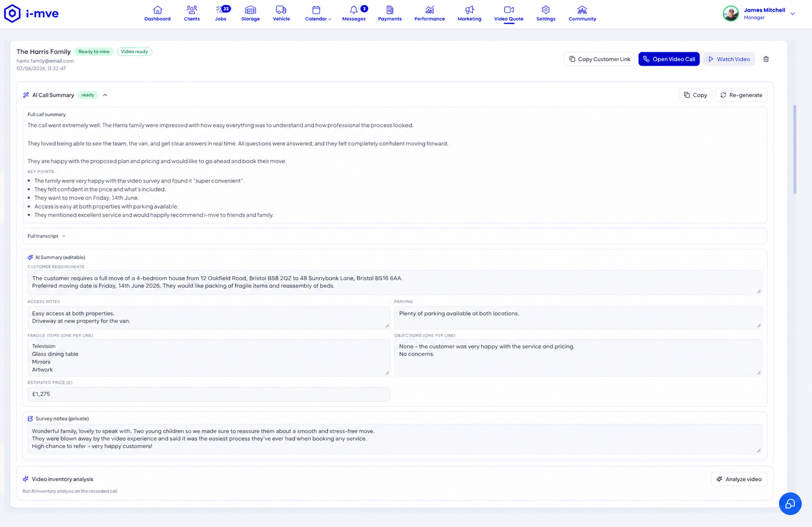Viewport: 812px width, 527px height.
Task: Open the Calendar icon
Action: click(316, 10)
